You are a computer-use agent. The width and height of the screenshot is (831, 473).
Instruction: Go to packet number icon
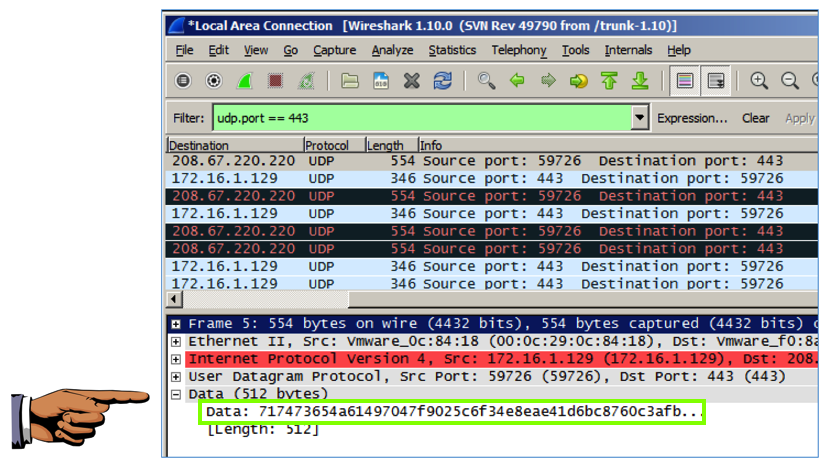[579, 81]
